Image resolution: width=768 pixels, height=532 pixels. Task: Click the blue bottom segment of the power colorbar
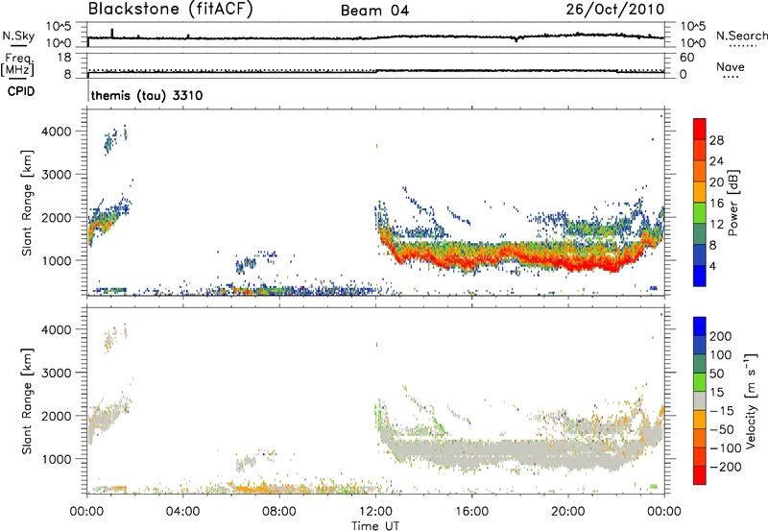(700, 276)
